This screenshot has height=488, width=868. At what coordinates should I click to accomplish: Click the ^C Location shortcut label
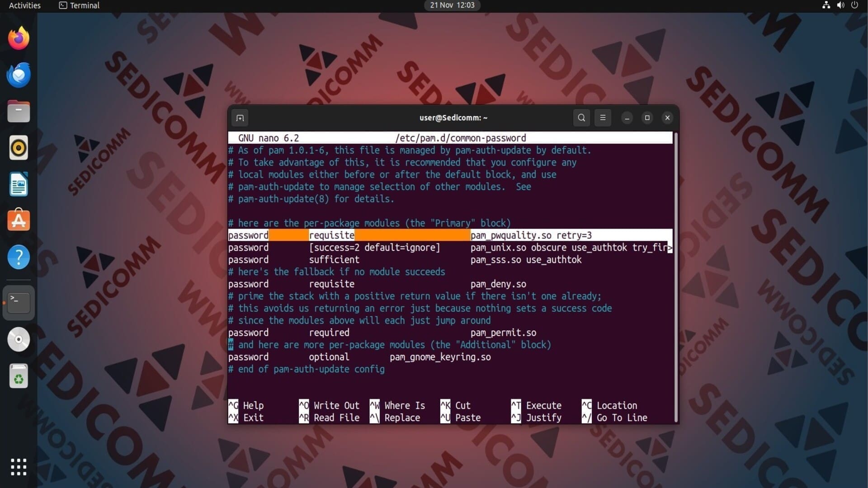click(609, 405)
